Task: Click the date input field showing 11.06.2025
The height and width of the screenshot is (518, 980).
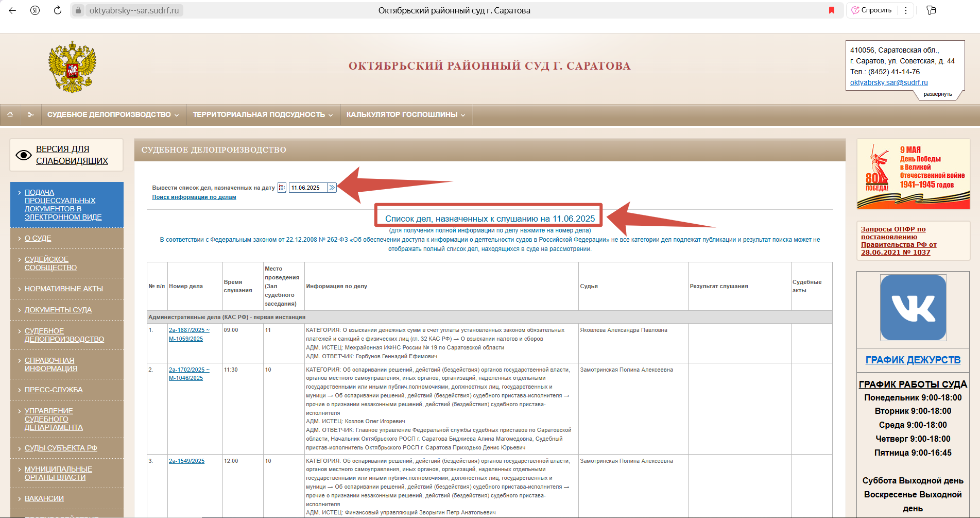Action: tap(307, 188)
